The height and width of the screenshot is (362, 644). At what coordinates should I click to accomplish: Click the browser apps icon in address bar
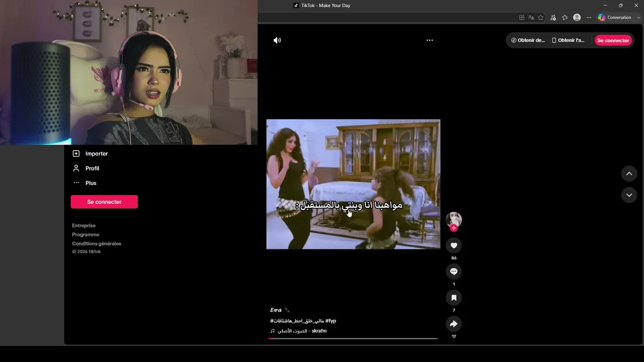pos(522,18)
